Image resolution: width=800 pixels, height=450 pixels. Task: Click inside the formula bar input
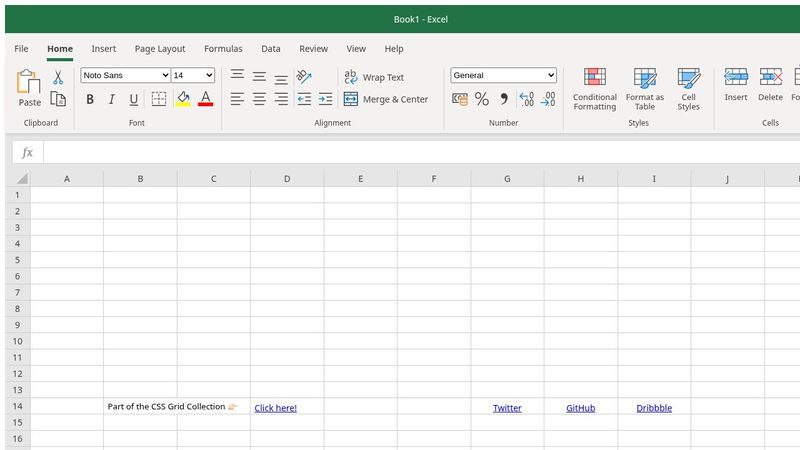tap(420, 152)
